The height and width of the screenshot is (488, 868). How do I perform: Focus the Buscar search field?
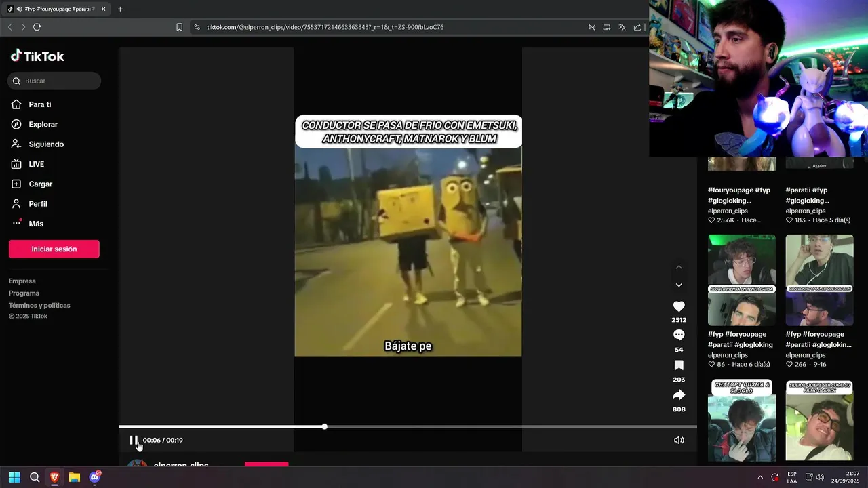[54, 81]
